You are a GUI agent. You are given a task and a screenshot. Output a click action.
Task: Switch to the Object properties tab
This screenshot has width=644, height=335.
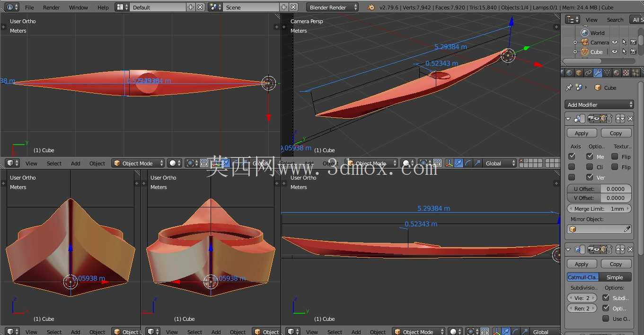click(x=579, y=73)
